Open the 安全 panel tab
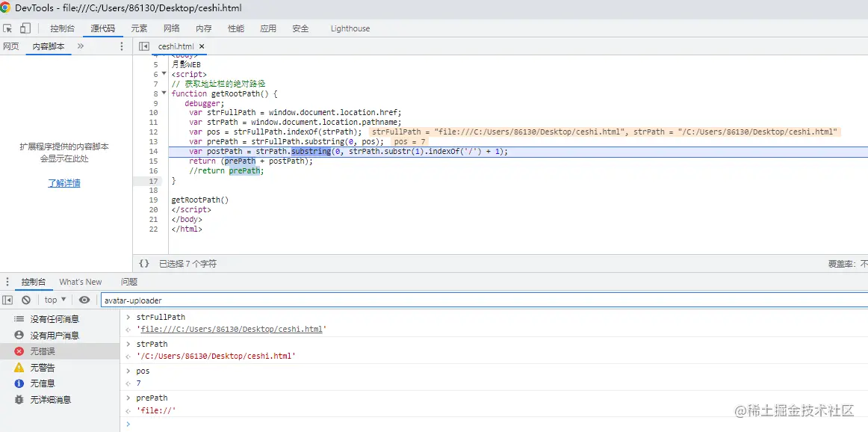 (300, 29)
